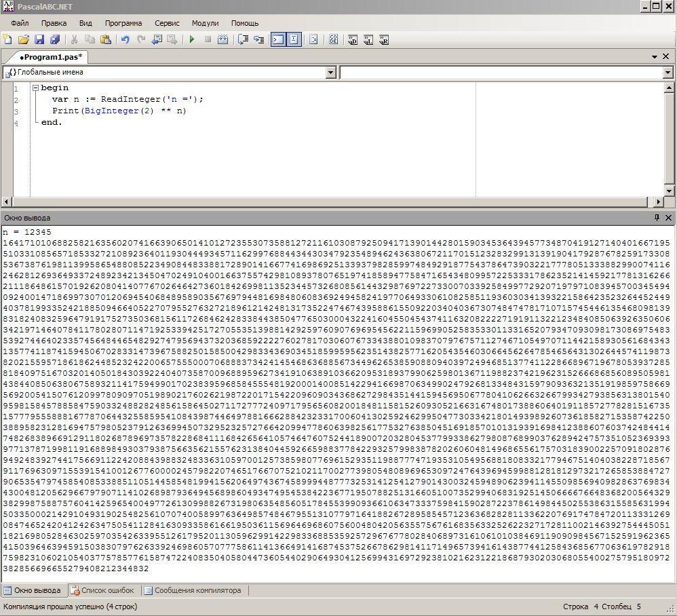The image size is (677, 616).
Task: Click the CODE templates icon
Action: (x=333, y=40)
